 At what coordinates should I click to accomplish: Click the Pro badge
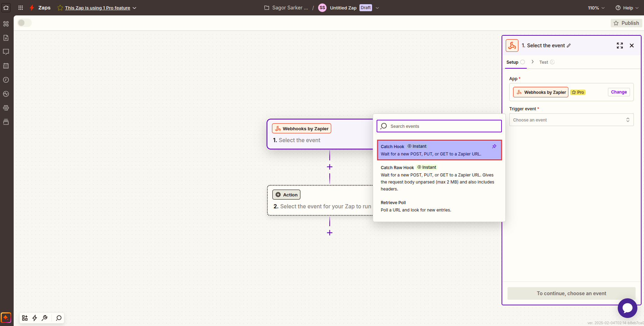coord(578,92)
